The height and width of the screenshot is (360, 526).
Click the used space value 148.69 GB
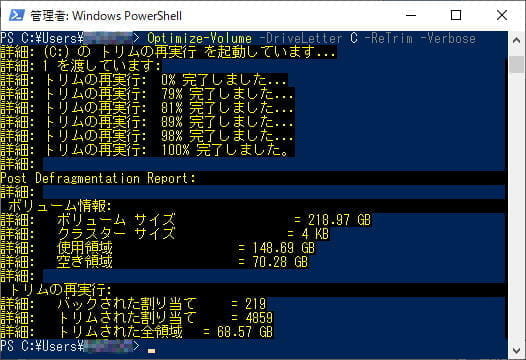pyautogui.click(x=283, y=248)
